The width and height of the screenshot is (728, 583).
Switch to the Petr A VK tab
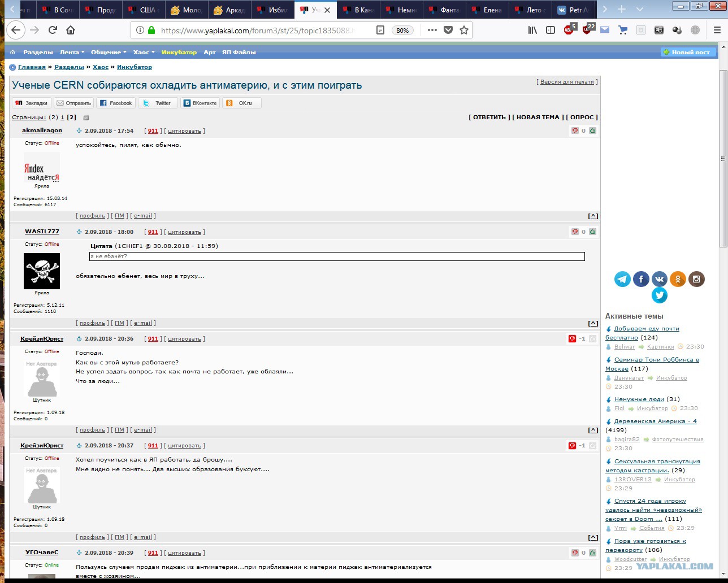(573, 10)
